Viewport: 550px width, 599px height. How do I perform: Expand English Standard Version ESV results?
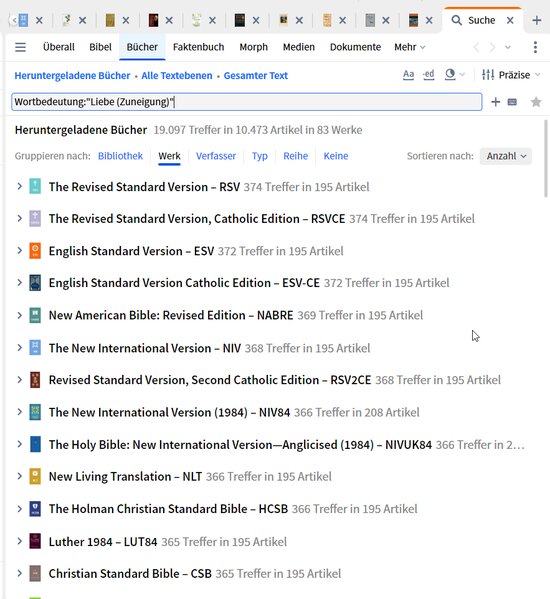click(19, 251)
